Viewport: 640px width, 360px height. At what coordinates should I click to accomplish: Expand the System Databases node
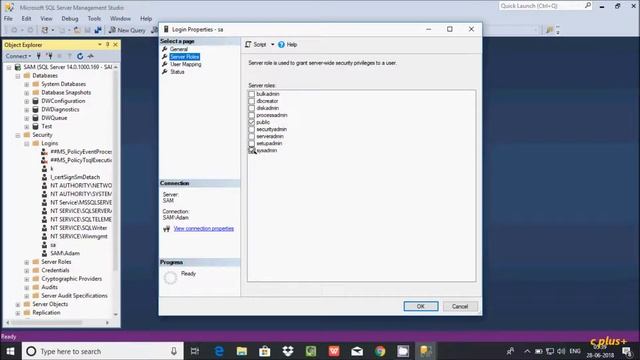(x=27, y=84)
